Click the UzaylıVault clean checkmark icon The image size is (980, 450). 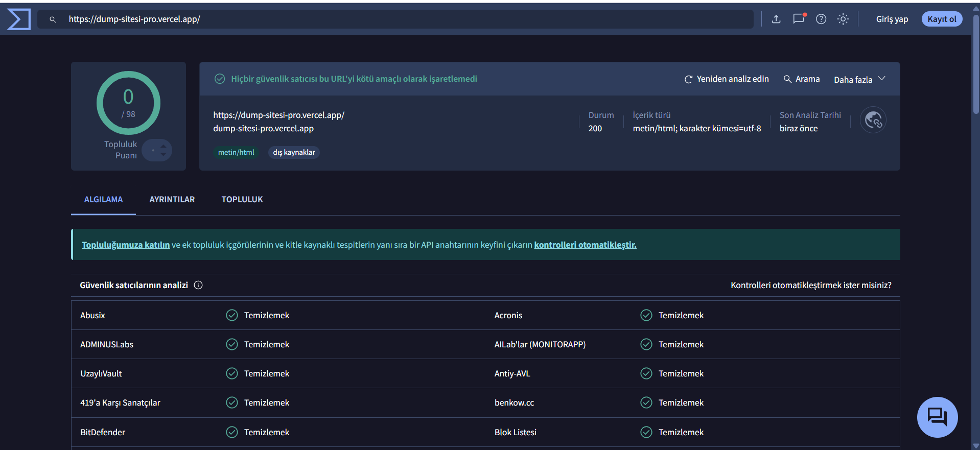click(232, 373)
